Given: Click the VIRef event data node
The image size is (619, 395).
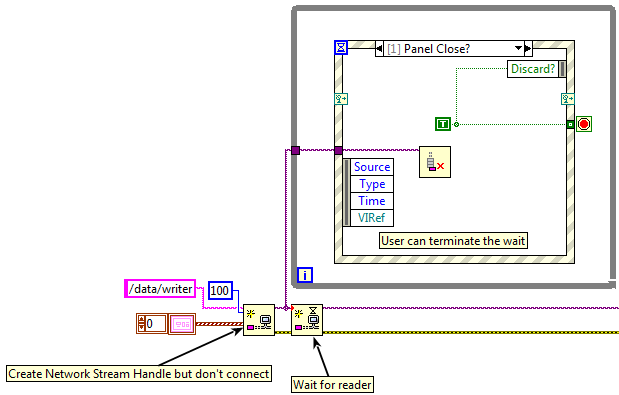Looking at the screenshot, I should tap(372, 218).
